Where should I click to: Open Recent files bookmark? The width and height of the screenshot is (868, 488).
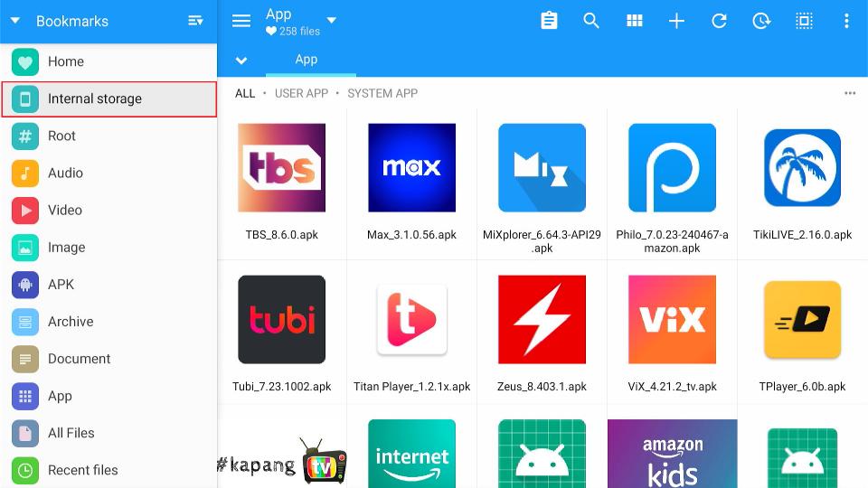108,470
